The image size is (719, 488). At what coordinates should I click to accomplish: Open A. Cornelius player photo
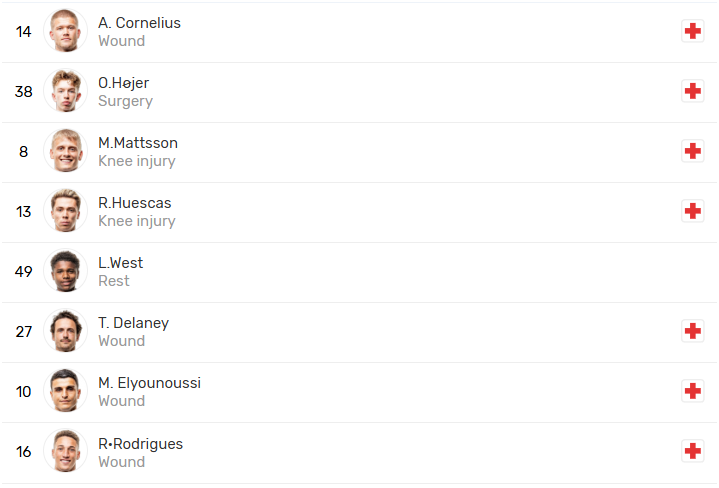66,31
